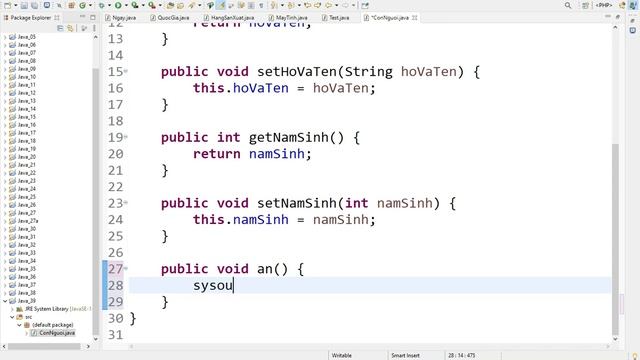Open Package Explorer View Menu dots

(x=94, y=28)
